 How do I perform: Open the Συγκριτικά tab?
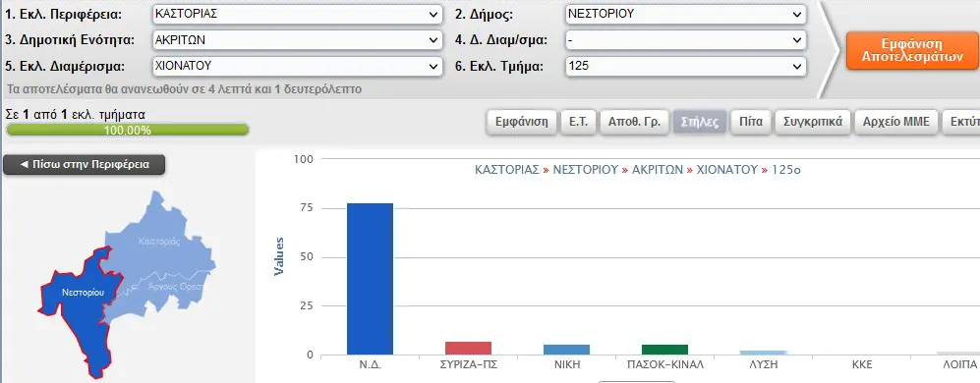tap(813, 122)
